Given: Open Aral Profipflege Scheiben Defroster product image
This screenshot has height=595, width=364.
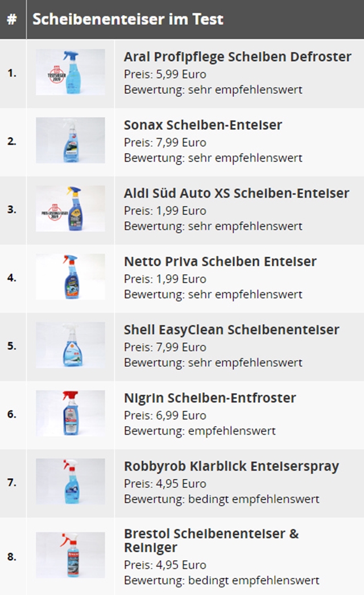Looking at the screenshot, I should pyautogui.click(x=71, y=72).
